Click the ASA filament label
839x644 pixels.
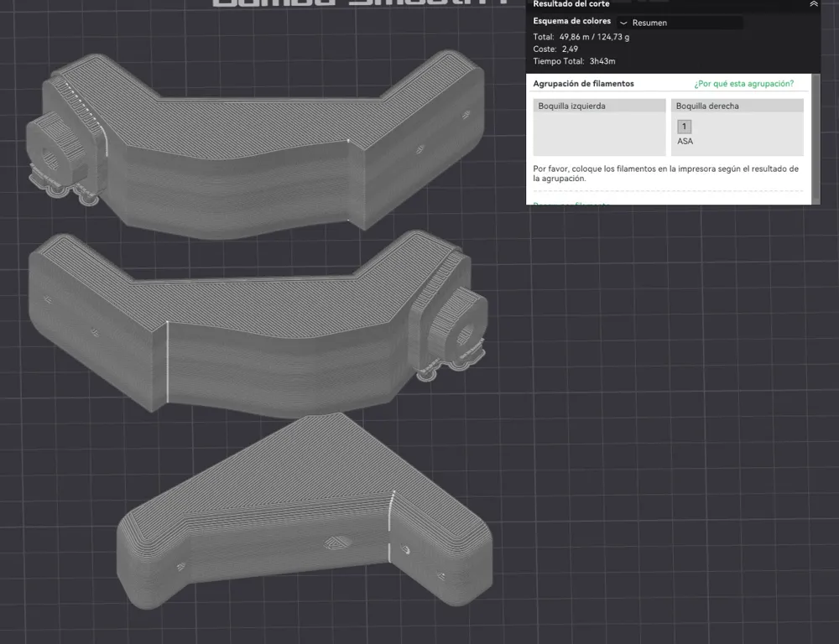685,141
